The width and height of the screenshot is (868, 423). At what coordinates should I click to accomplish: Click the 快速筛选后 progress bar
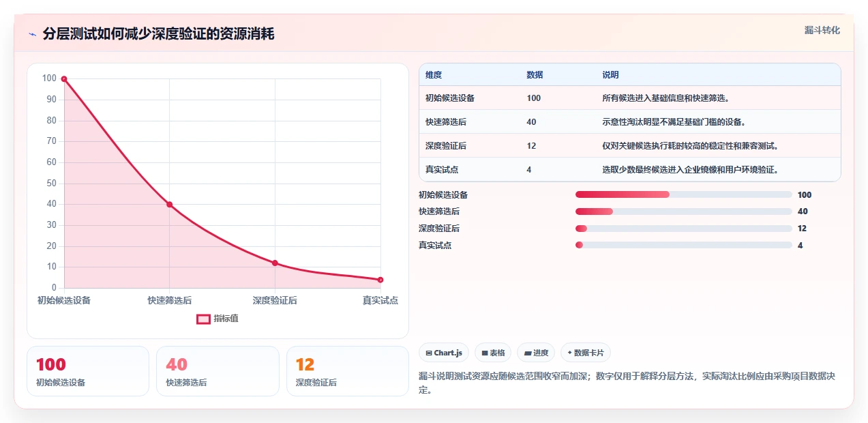tap(684, 211)
